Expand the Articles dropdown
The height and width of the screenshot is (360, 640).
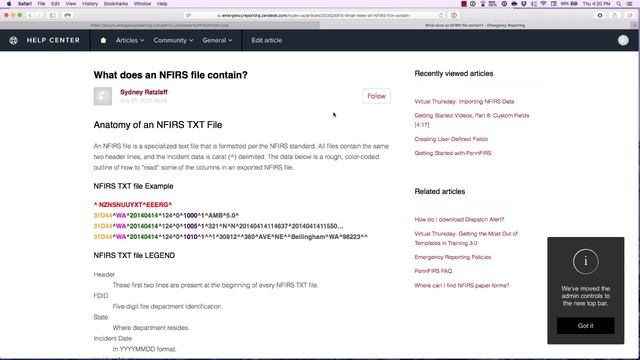[x=130, y=40]
